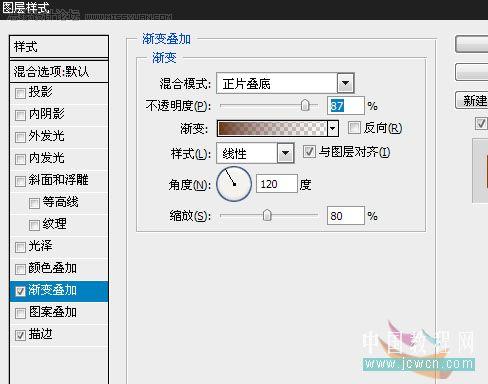Open the 混合模式 dropdown arrow
The image size is (488, 384).
click(x=345, y=83)
